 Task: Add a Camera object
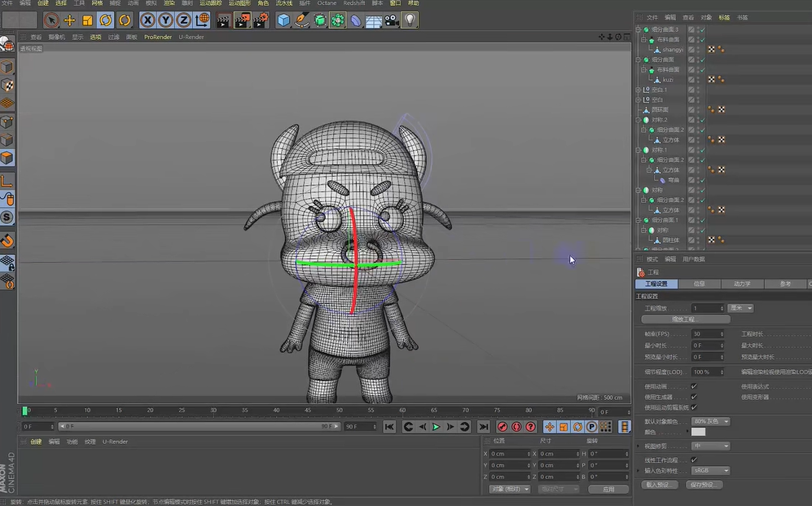tap(392, 20)
